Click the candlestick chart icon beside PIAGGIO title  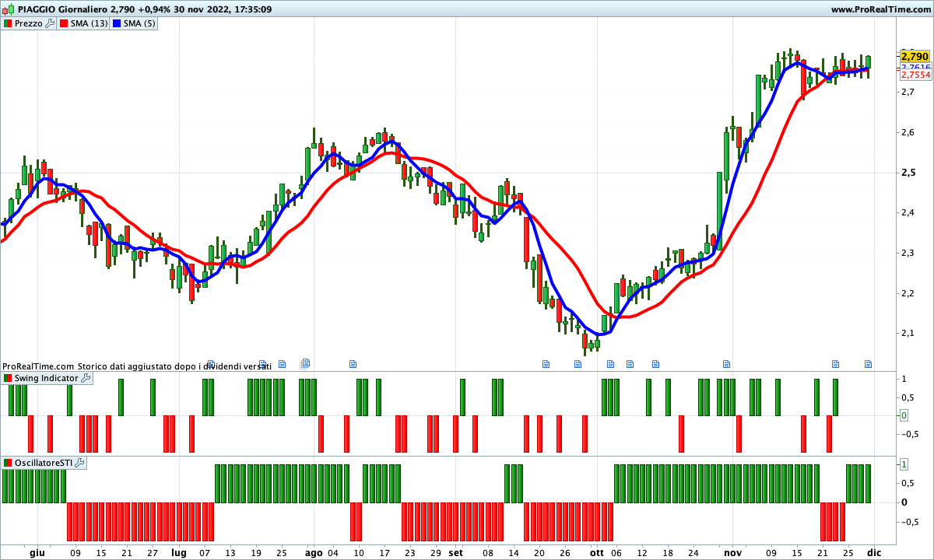[x=7, y=9]
